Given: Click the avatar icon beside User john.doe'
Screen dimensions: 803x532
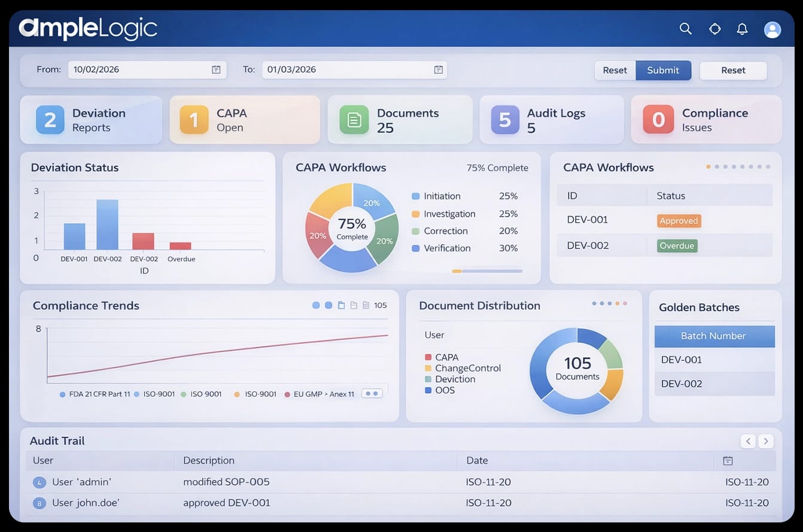Looking at the screenshot, I should click(x=39, y=503).
